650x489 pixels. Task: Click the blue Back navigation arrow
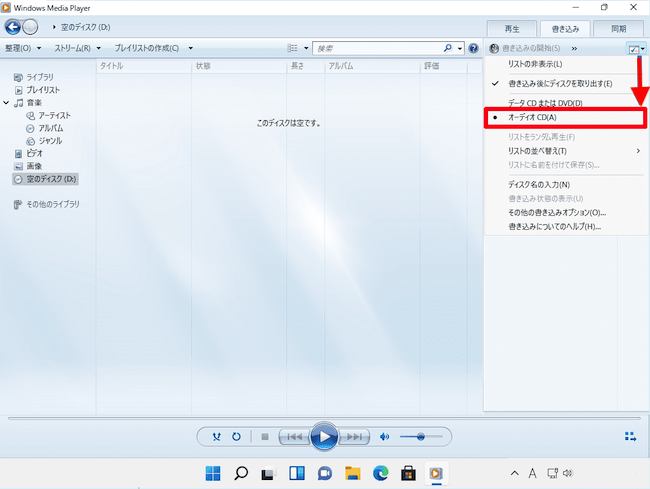13,27
